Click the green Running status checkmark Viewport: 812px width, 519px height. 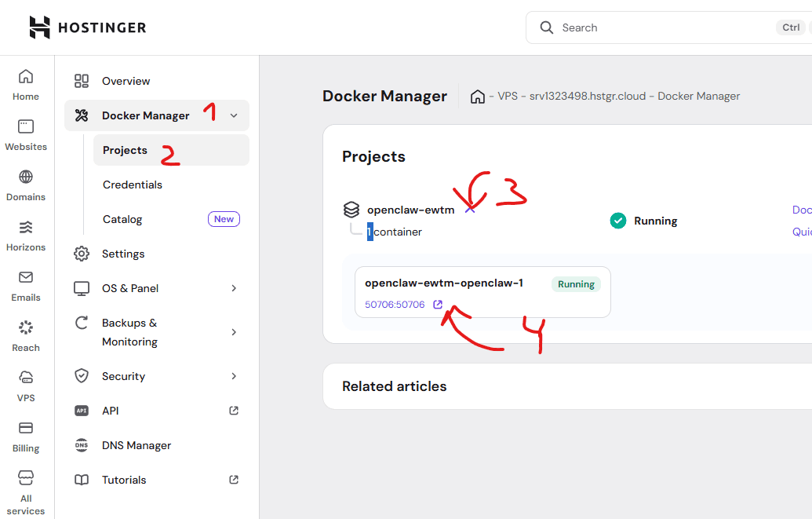tap(617, 221)
